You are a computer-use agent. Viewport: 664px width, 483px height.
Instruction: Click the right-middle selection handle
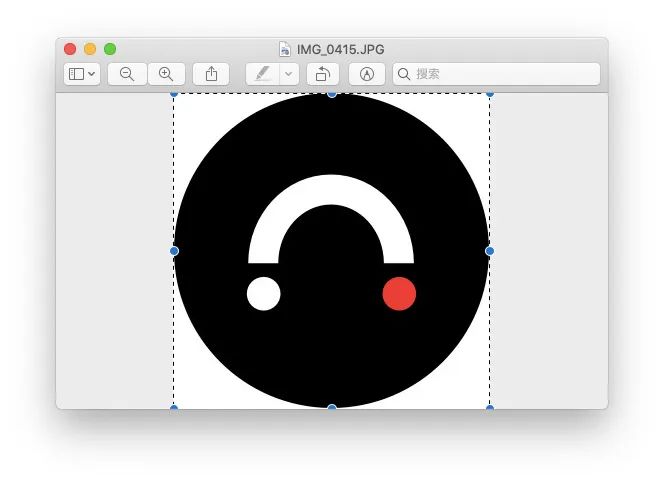[490, 251]
